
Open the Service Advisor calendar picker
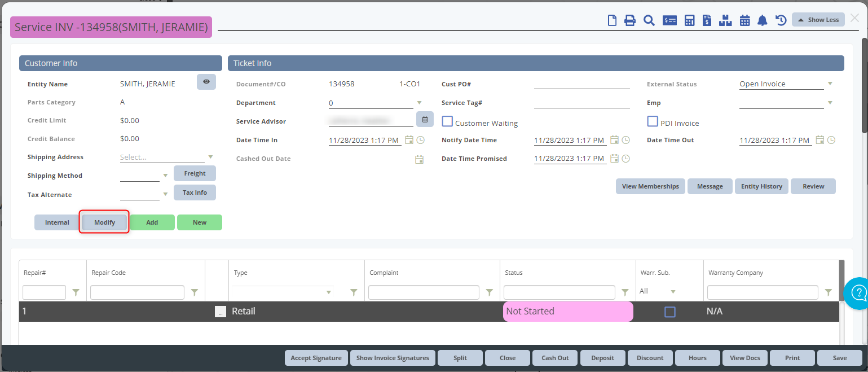425,120
